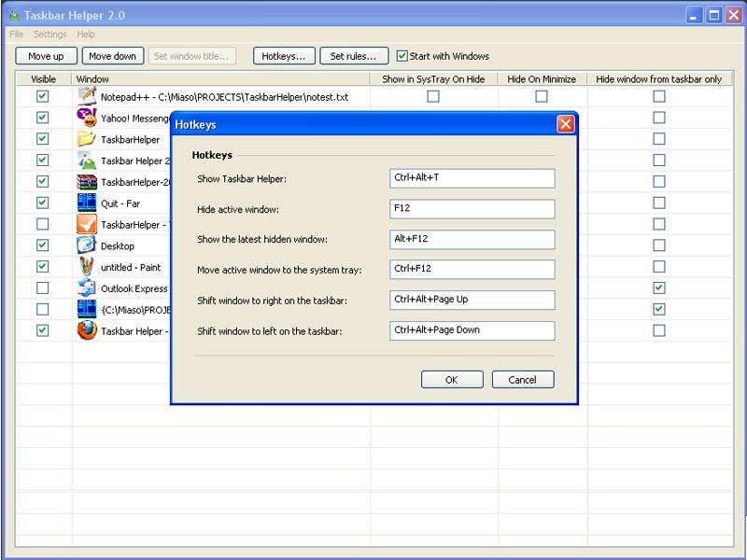Image resolution: width=747 pixels, height=560 pixels.
Task: Cancel the Hotkeys dialog
Action: (x=522, y=380)
